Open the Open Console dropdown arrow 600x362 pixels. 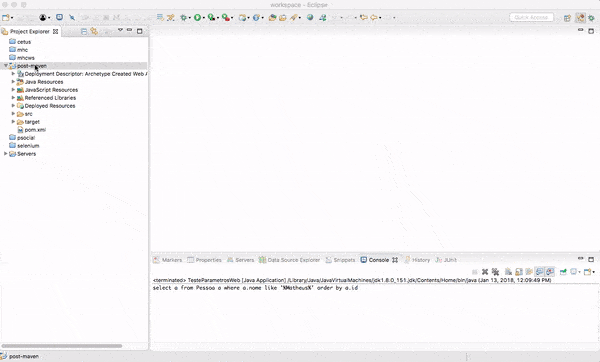pos(593,272)
